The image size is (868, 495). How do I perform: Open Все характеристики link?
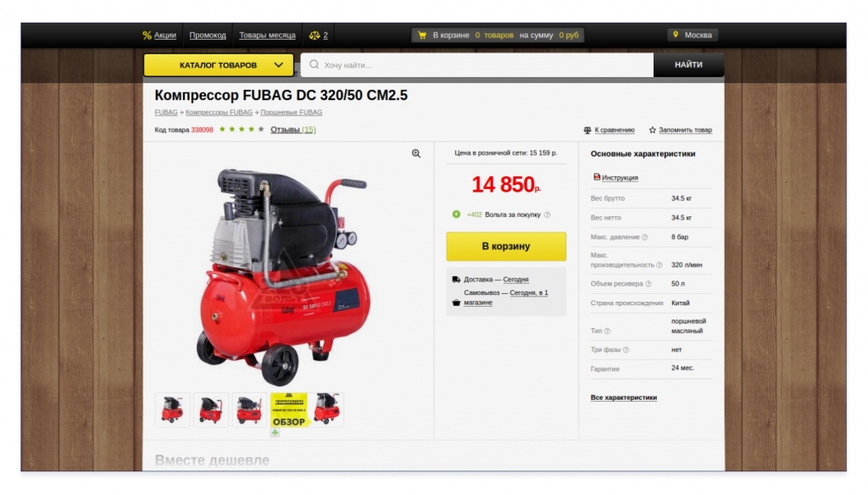click(x=624, y=398)
